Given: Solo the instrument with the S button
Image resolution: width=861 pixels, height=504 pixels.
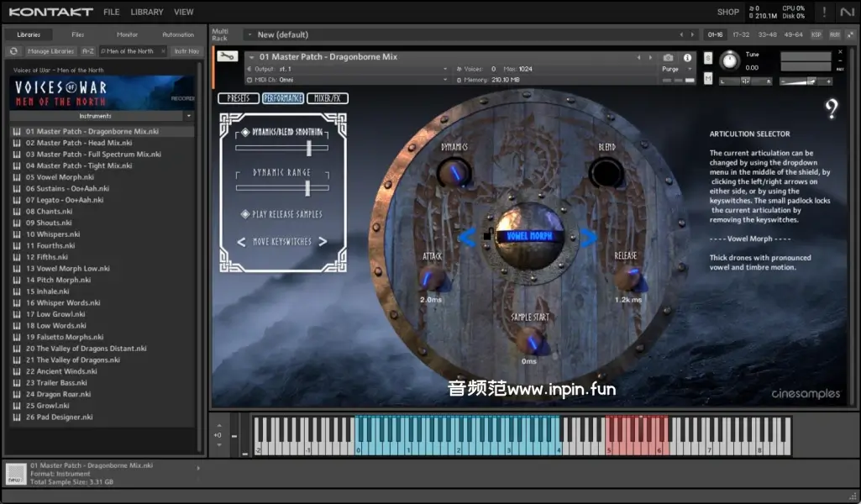Looking at the screenshot, I should click(x=708, y=58).
